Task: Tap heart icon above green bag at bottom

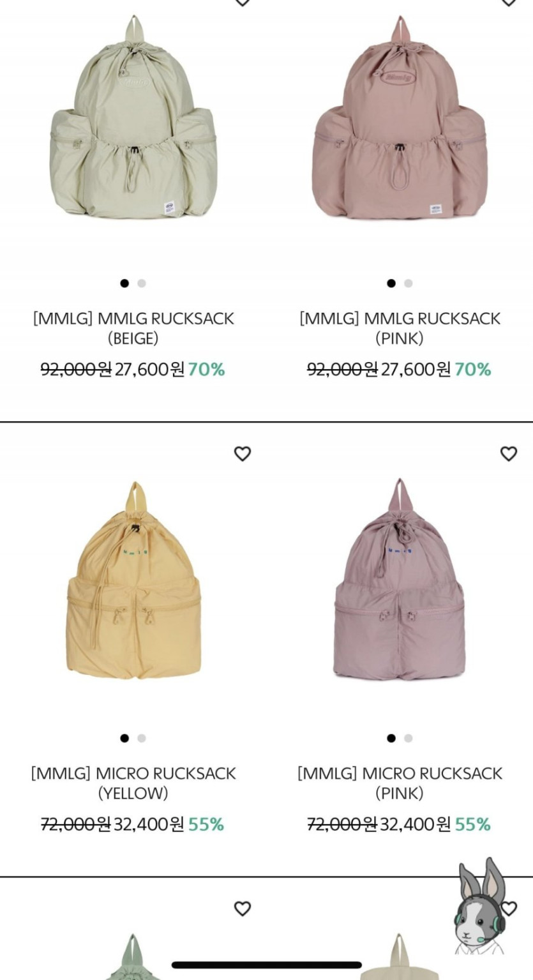Action: pos(242,908)
